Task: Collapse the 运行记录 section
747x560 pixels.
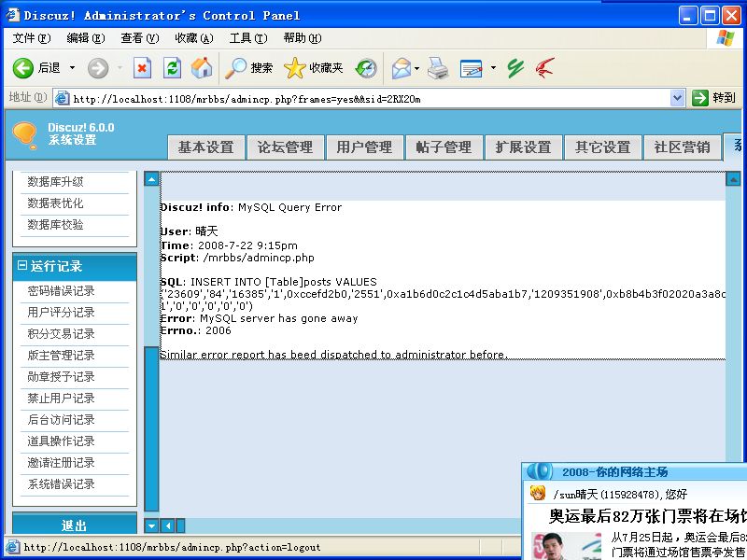Action: tap(21, 266)
